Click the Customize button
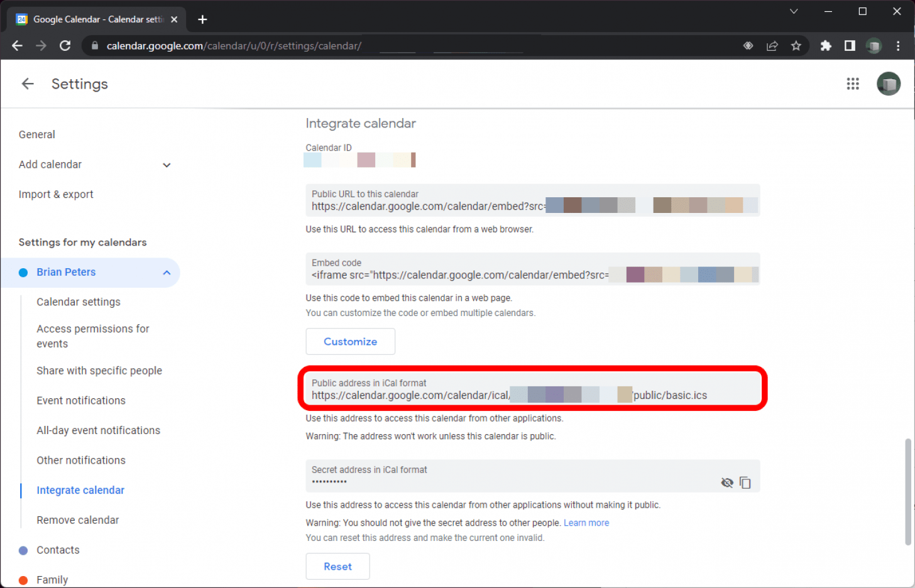The width and height of the screenshot is (915, 588). (350, 342)
